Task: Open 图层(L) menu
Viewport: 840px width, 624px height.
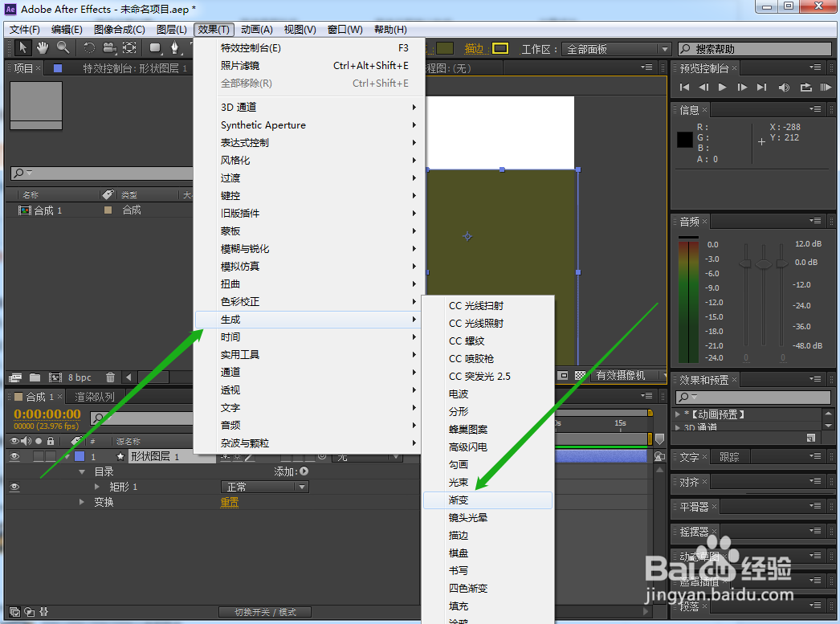Action: click(171, 30)
